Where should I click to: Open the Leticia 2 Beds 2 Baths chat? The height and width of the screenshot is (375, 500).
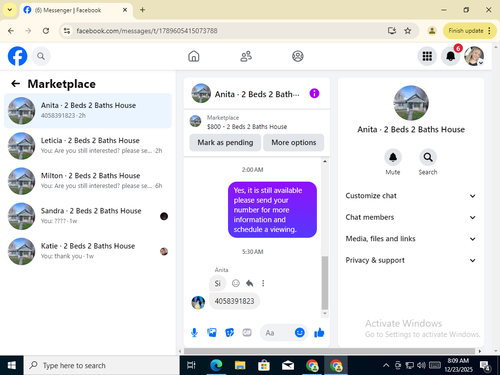[x=88, y=146]
